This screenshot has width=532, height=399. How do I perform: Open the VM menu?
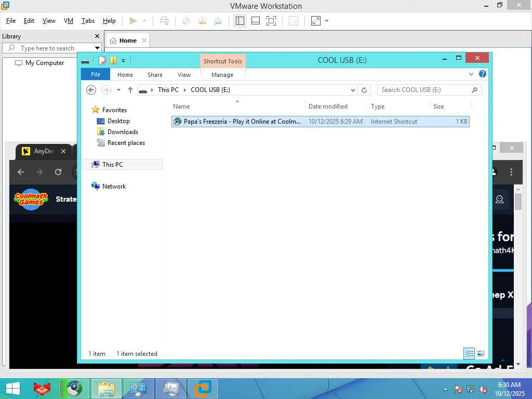[69, 21]
